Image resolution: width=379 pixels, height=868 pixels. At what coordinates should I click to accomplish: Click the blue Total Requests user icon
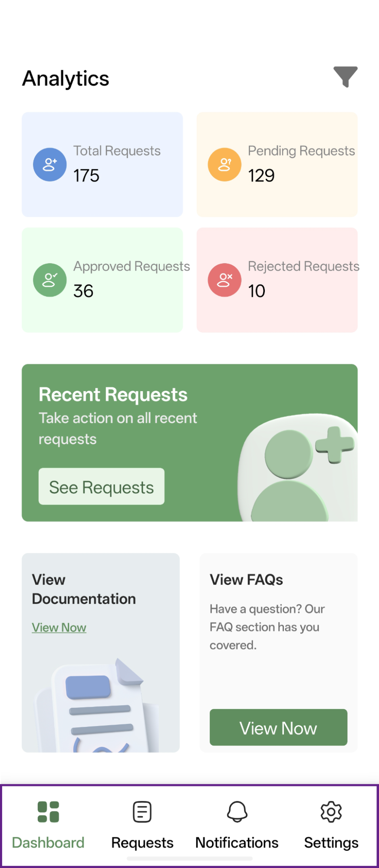(50, 165)
